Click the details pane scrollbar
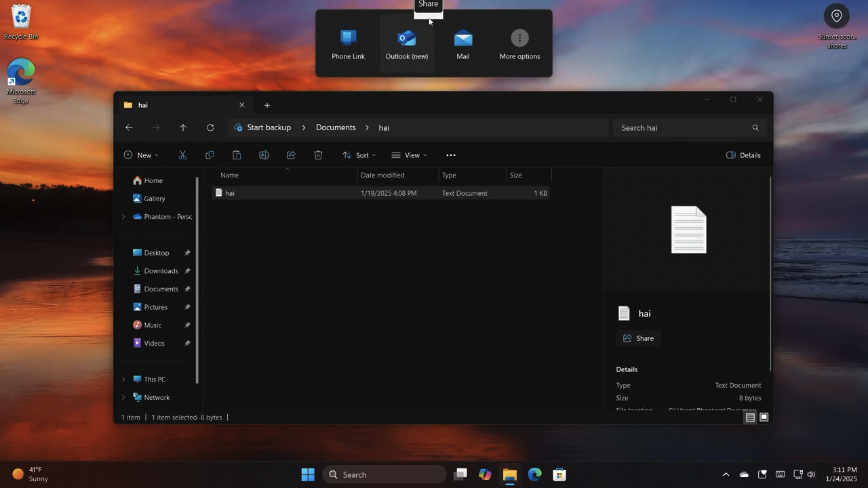 click(770, 274)
